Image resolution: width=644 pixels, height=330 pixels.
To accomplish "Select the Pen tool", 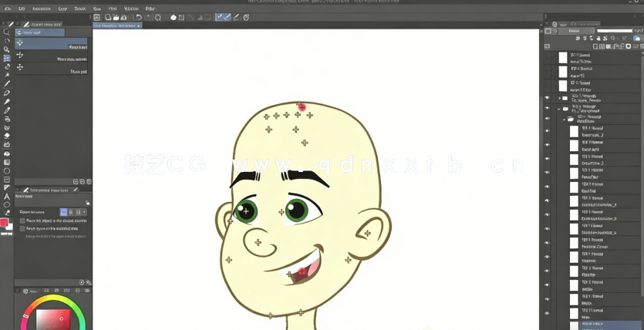I will (x=7, y=93).
